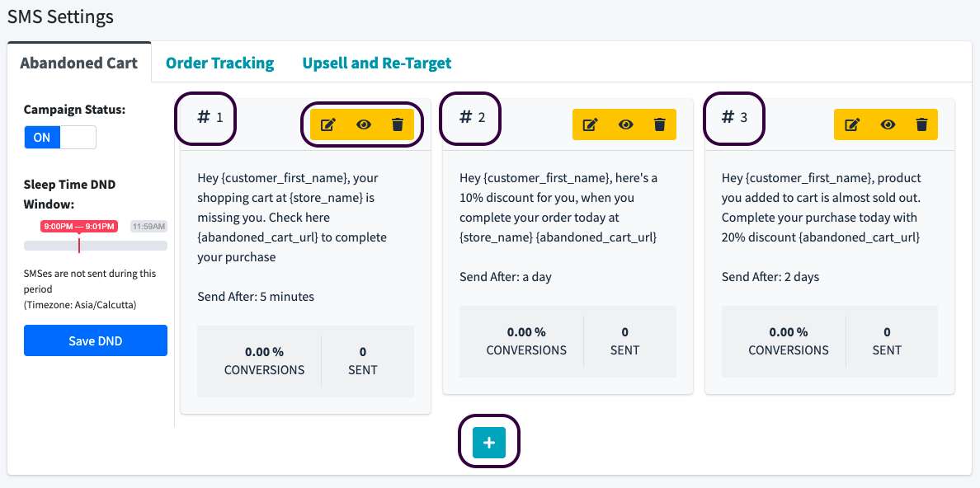Delete SMS #1 using the trash icon
The height and width of the screenshot is (488, 980).
click(x=398, y=124)
